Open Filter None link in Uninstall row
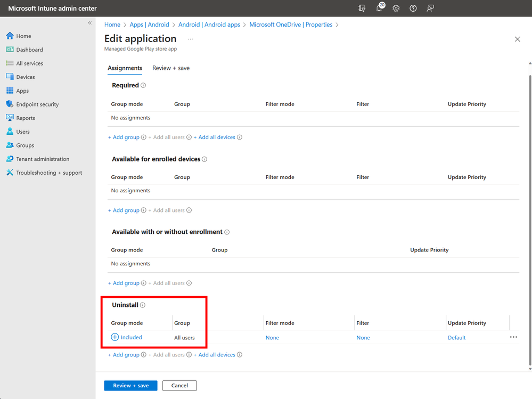This screenshot has height=399, width=532. point(363,338)
